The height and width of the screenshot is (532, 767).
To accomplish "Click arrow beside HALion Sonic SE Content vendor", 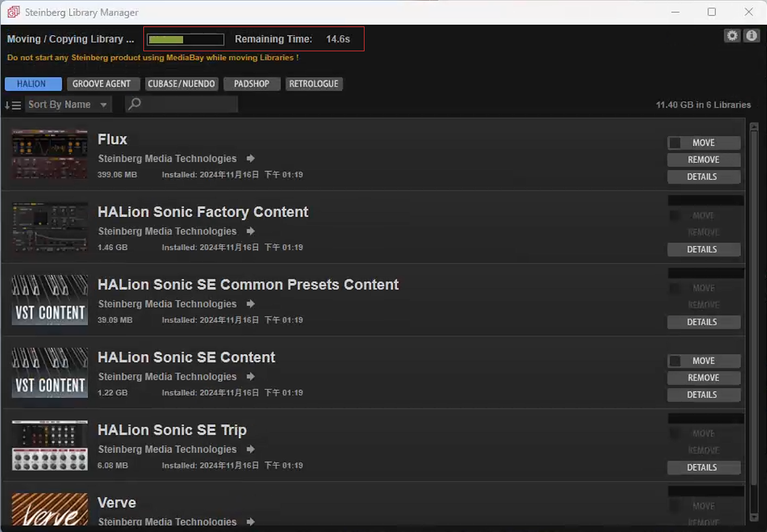I will click(x=250, y=377).
